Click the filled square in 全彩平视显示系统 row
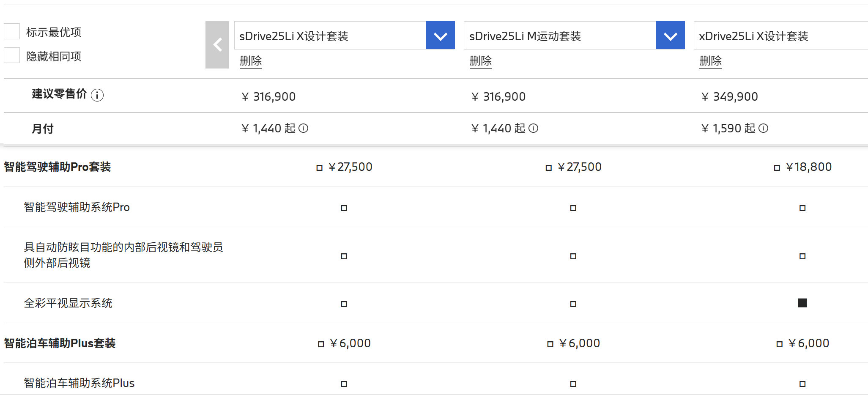Viewport: 868px width, 395px height. tap(802, 303)
